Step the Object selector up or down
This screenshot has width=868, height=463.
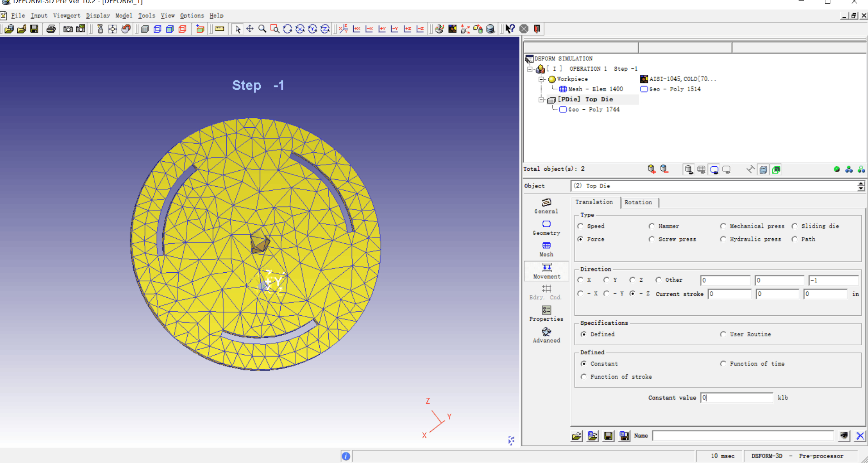tap(861, 186)
